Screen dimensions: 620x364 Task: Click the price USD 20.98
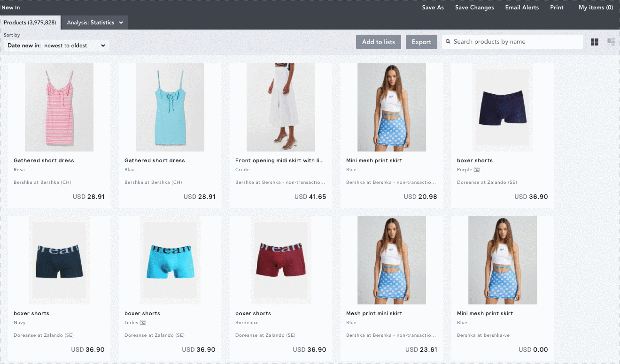click(420, 197)
